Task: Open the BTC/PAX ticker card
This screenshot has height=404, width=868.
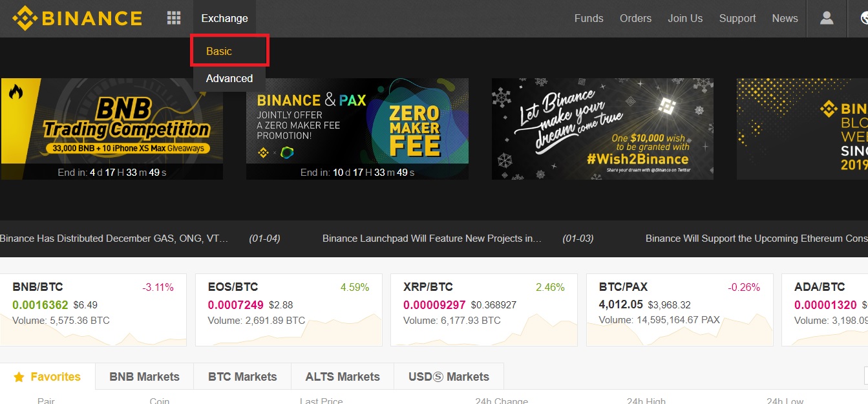Action: (679, 310)
